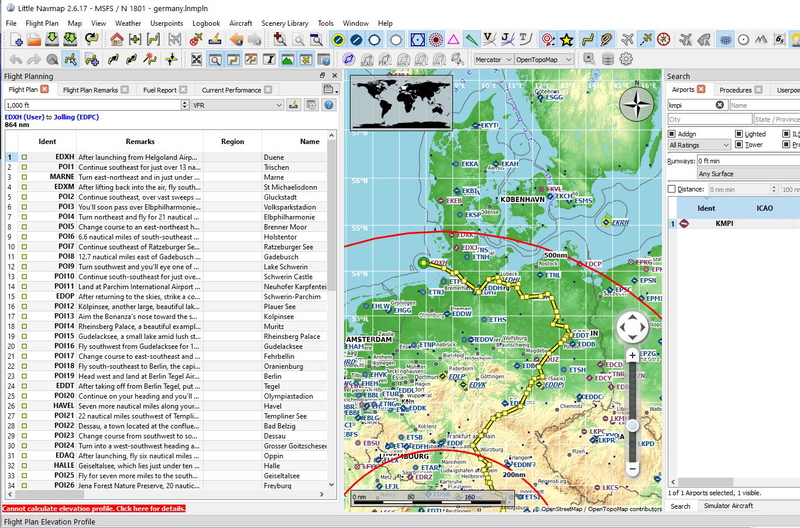
Task: Toggle waypoints display (magenta triangle icon)
Action: [x=453, y=39]
